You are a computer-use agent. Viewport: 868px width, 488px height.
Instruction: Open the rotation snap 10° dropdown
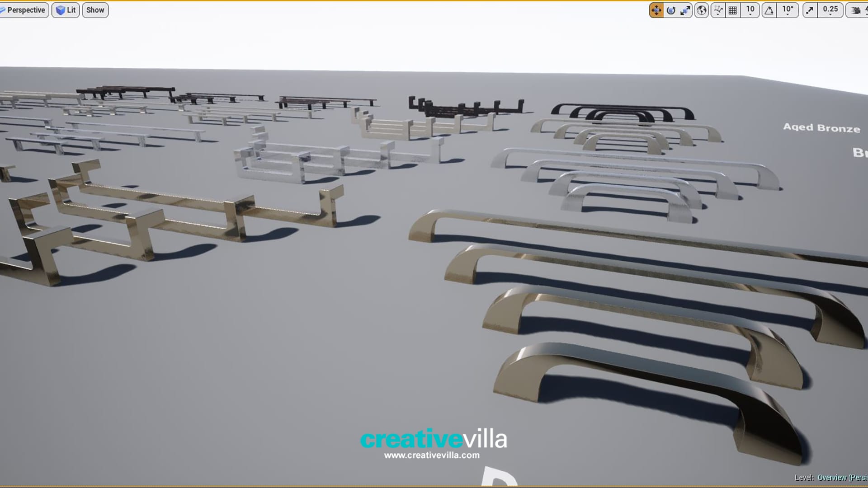788,10
